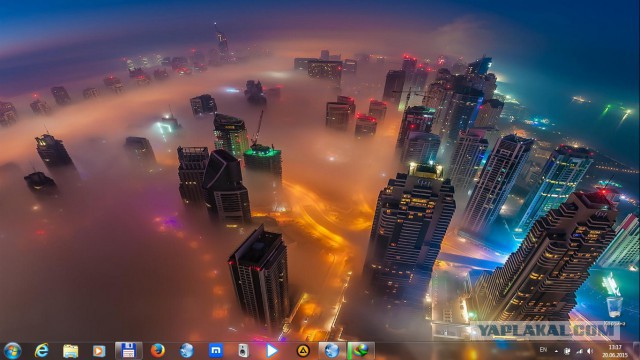Image resolution: width=640 pixels, height=360 pixels.
Task: Launch Internet Explorer from the taskbar
Action: click(x=42, y=351)
